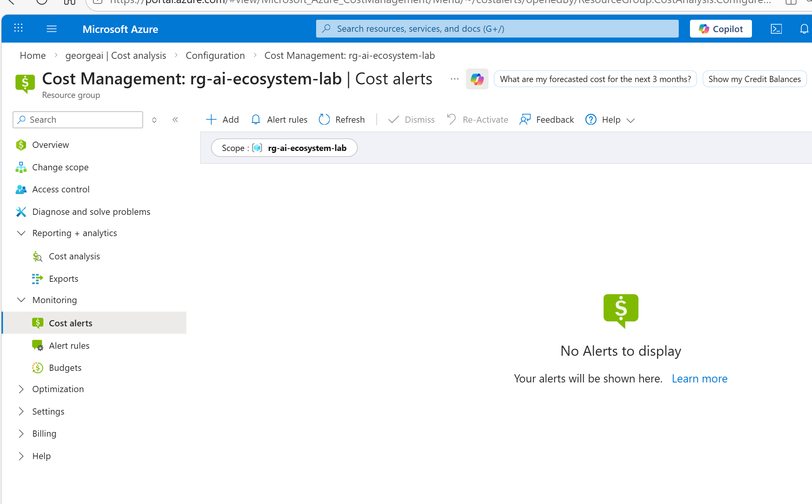
Task: Open the Azure apps waffle menu
Action: (18, 28)
